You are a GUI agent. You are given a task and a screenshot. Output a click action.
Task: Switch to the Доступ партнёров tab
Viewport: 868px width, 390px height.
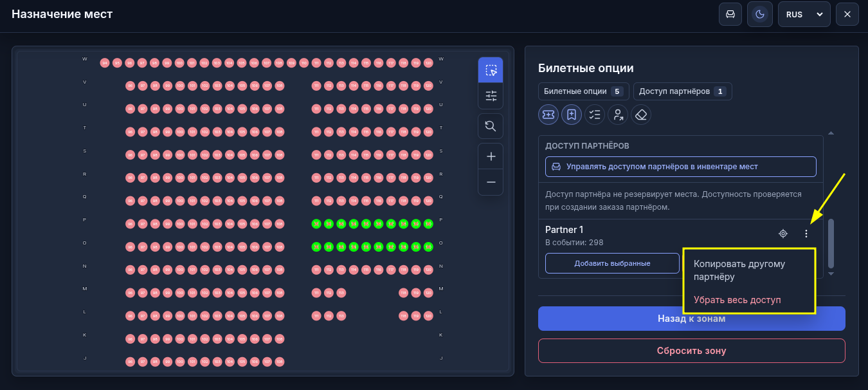click(x=683, y=91)
